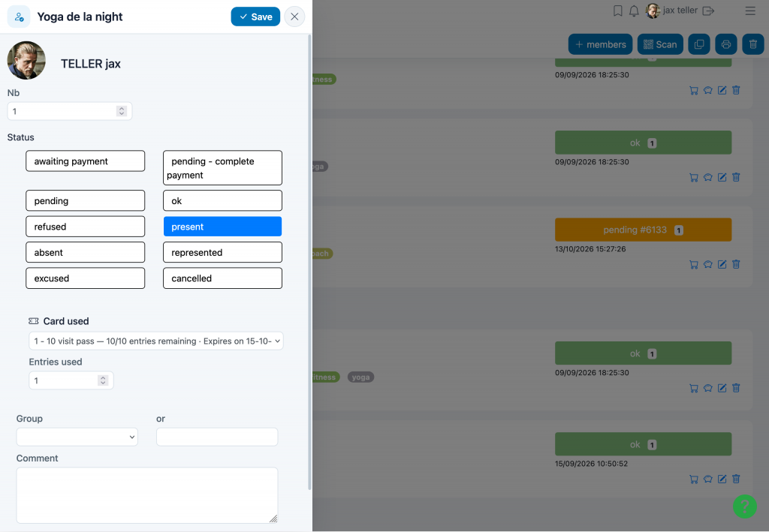Click the 13/10/2026 15:27:26 timestamp
The width and height of the screenshot is (769, 532).
pyautogui.click(x=590, y=249)
